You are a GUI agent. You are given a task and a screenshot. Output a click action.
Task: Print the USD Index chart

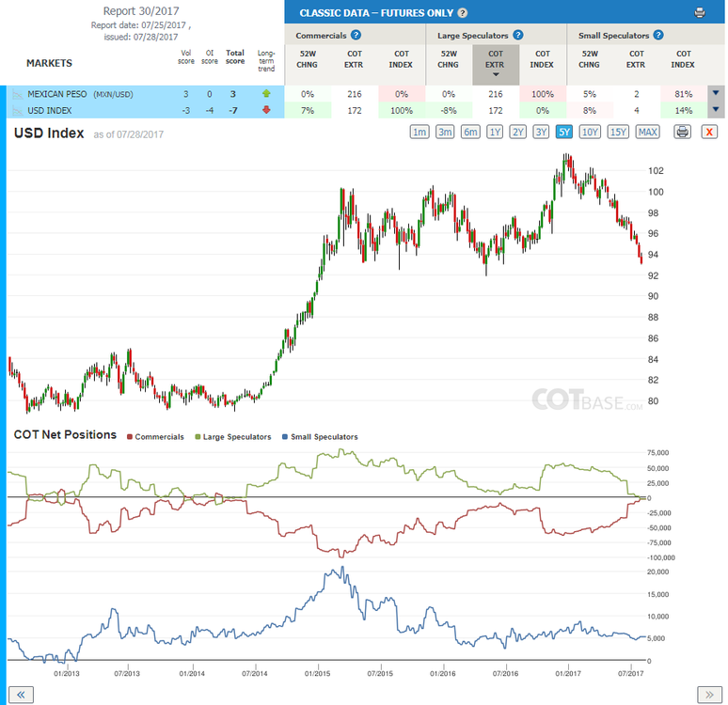click(683, 132)
